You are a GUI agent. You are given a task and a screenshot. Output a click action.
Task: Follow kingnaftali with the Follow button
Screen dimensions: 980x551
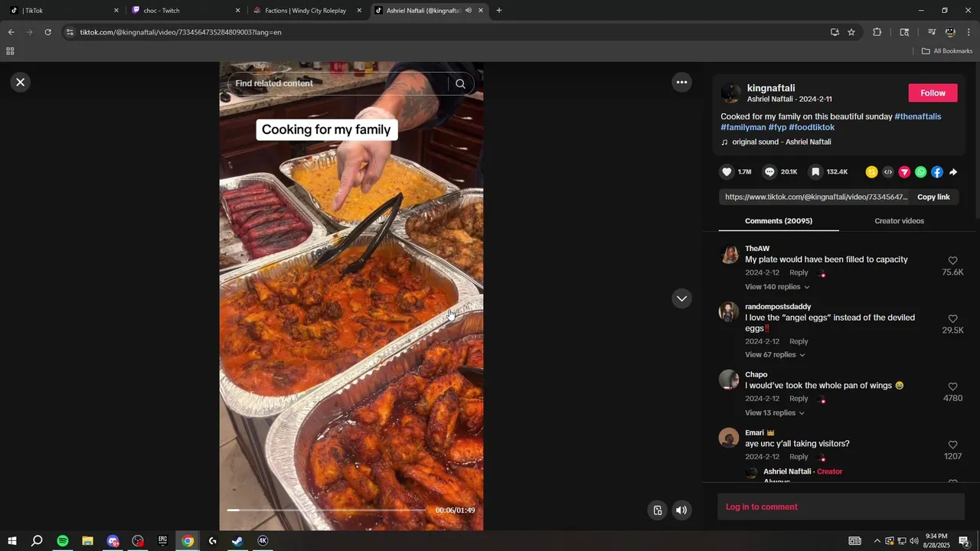[933, 93]
